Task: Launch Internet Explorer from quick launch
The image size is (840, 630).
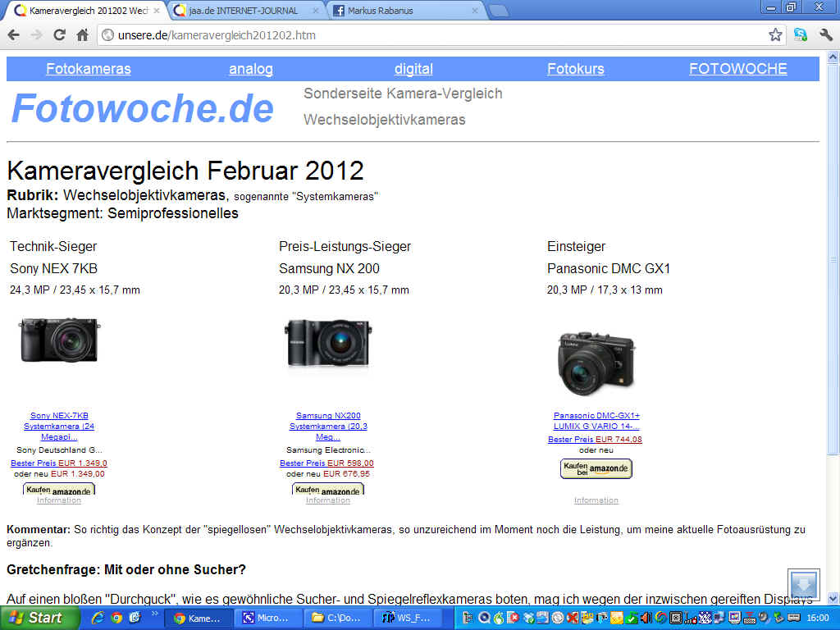Action: pos(98,618)
